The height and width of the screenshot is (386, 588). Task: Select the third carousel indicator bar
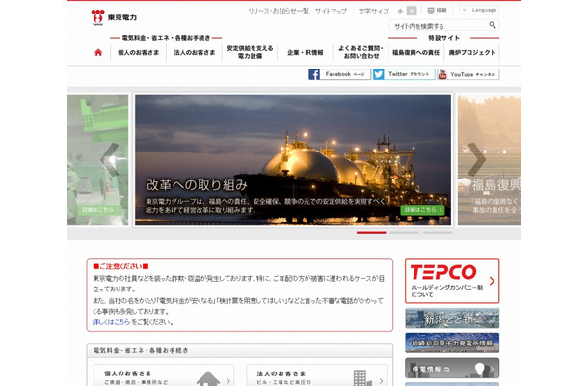click(438, 233)
